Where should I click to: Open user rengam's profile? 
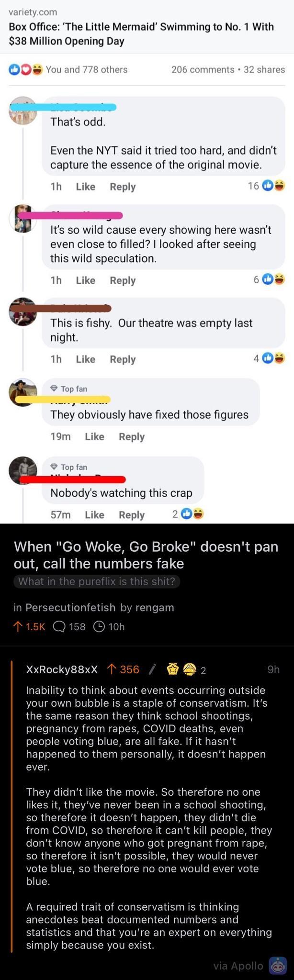(x=155, y=607)
